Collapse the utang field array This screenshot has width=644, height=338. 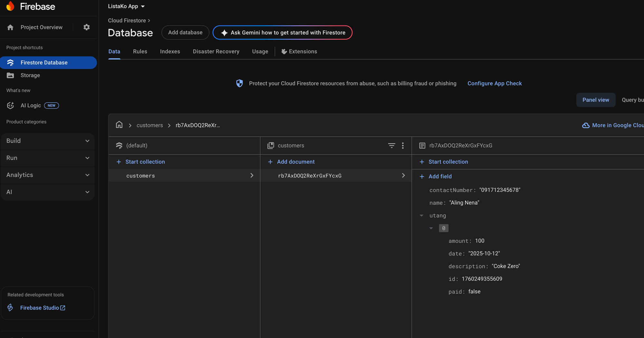tap(421, 215)
